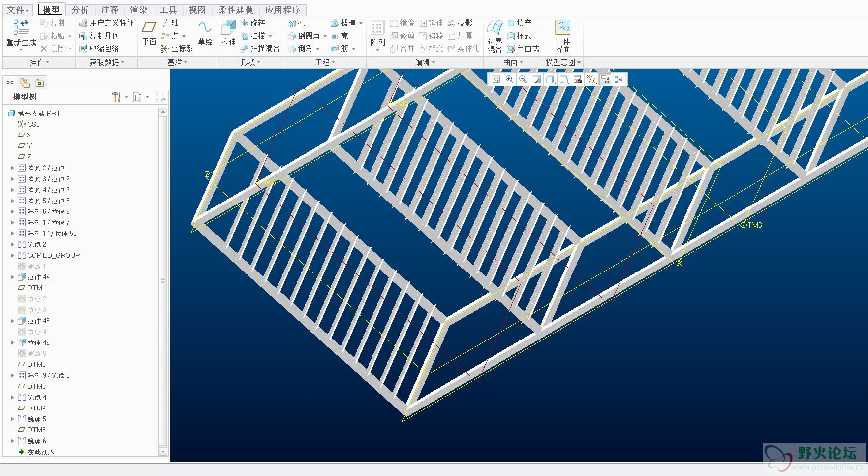Switch to the 注释 tab

tap(109, 10)
